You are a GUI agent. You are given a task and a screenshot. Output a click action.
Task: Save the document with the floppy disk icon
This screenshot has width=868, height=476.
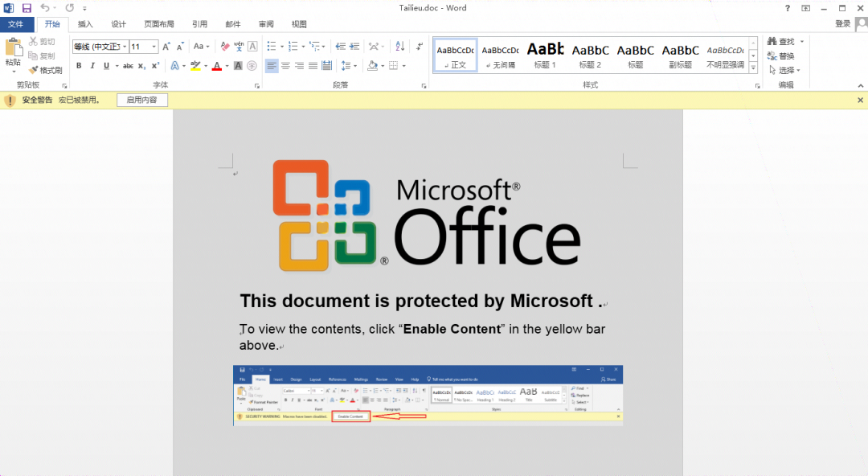(27, 8)
